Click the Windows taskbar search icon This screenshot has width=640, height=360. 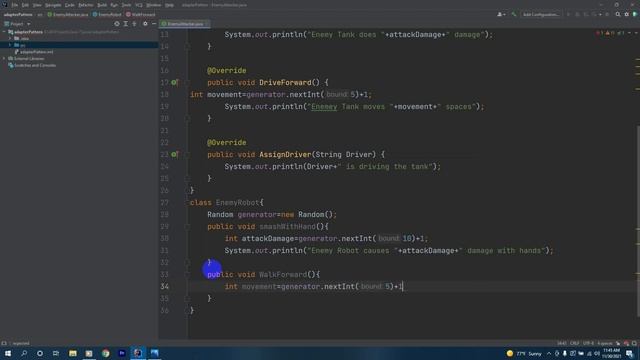tap(24, 353)
